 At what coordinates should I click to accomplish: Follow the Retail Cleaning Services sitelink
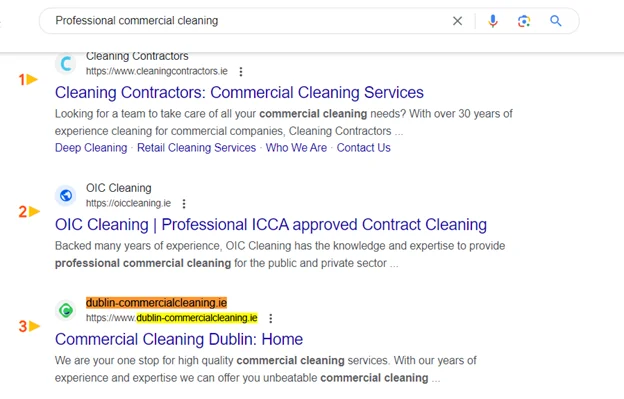click(197, 148)
